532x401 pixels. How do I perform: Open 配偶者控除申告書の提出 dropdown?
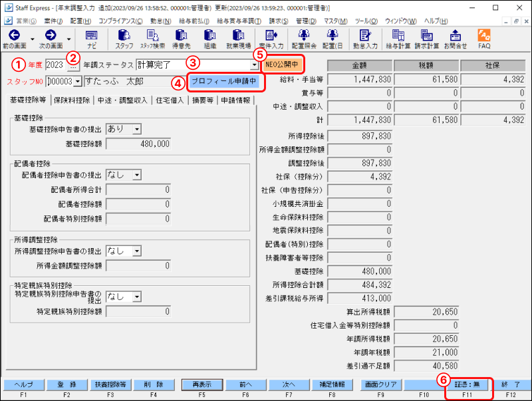click(136, 175)
